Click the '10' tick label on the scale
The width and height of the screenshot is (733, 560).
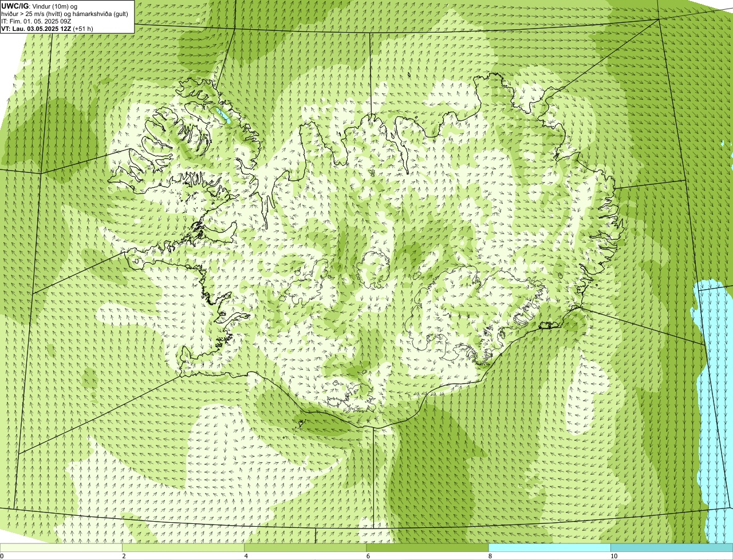[613, 556]
